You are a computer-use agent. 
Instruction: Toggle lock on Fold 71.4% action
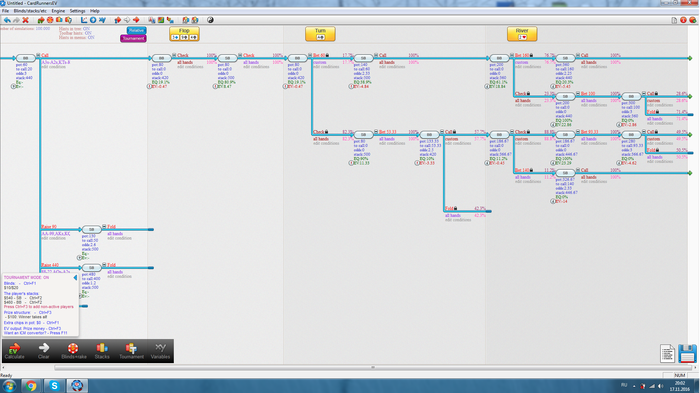pyautogui.click(x=658, y=112)
